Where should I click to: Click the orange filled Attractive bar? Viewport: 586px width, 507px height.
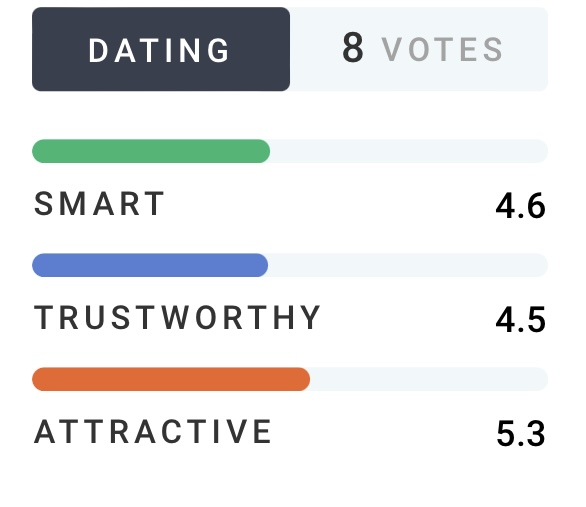(171, 379)
